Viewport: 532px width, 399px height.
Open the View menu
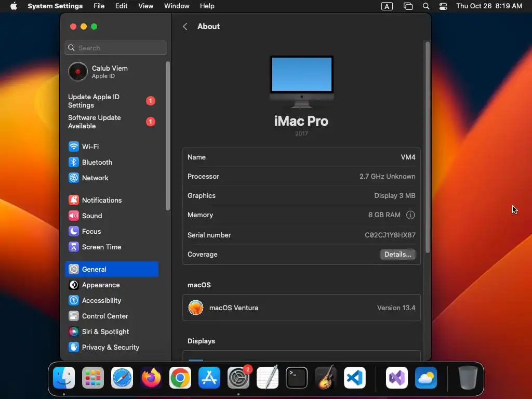pos(146,6)
